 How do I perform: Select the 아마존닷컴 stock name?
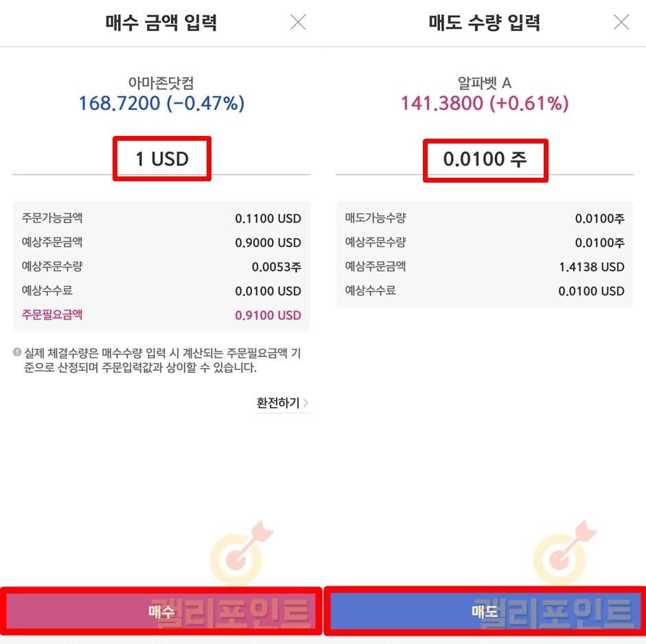click(x=161, y=83)
